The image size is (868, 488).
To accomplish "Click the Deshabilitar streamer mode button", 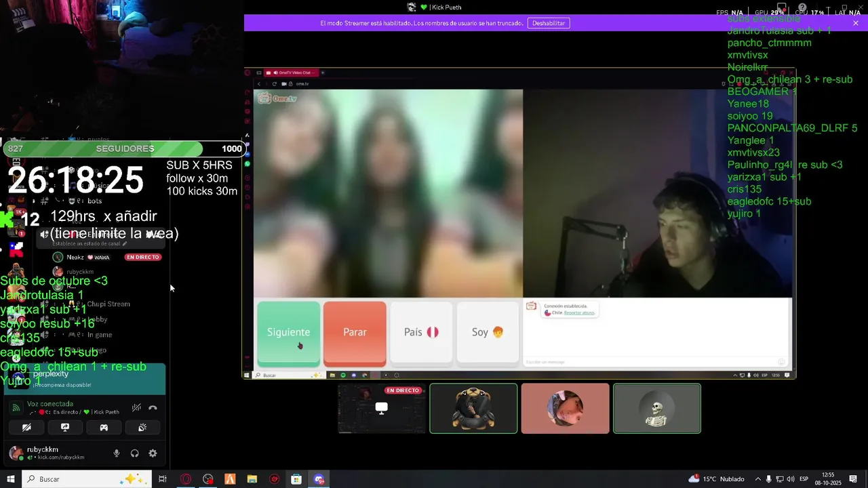I will (x=549, y=23).
